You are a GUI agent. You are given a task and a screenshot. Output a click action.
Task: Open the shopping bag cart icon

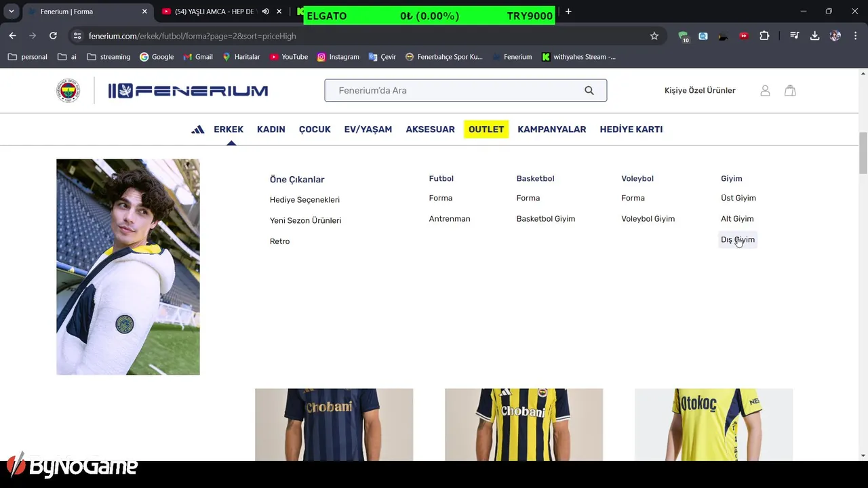click(x=790, y=90)
